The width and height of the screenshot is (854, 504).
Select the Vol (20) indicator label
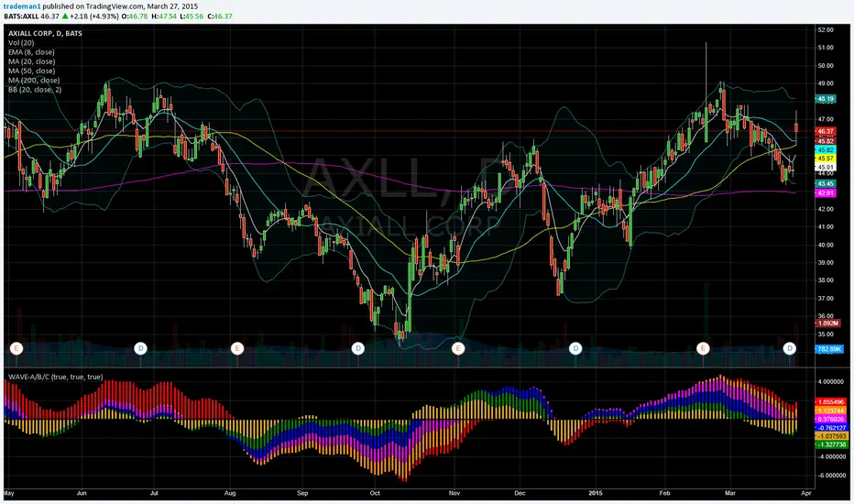point(21,42)
